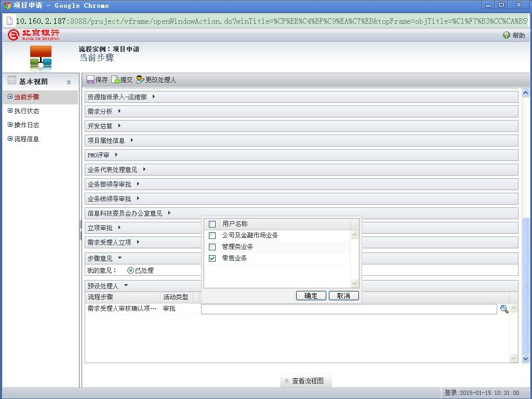
Task: Click the handler table scroll up arrow
Action: click(x=514, y=308)
